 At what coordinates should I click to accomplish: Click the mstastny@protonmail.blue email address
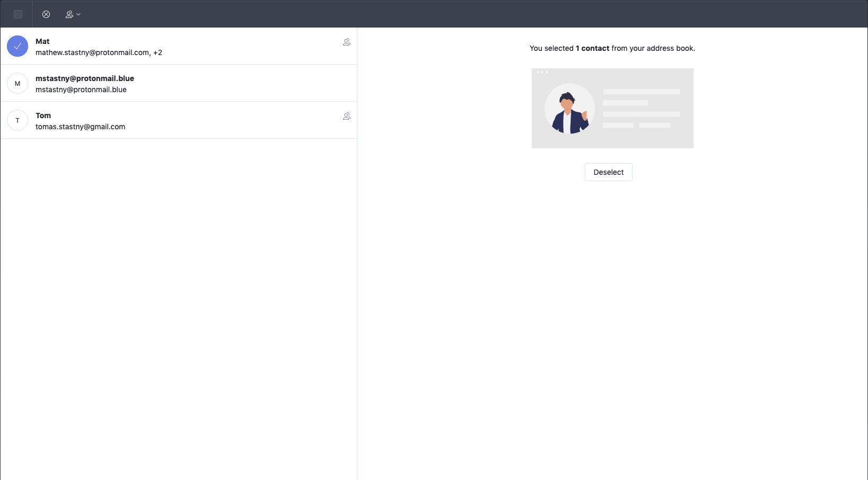coord(81,90)
